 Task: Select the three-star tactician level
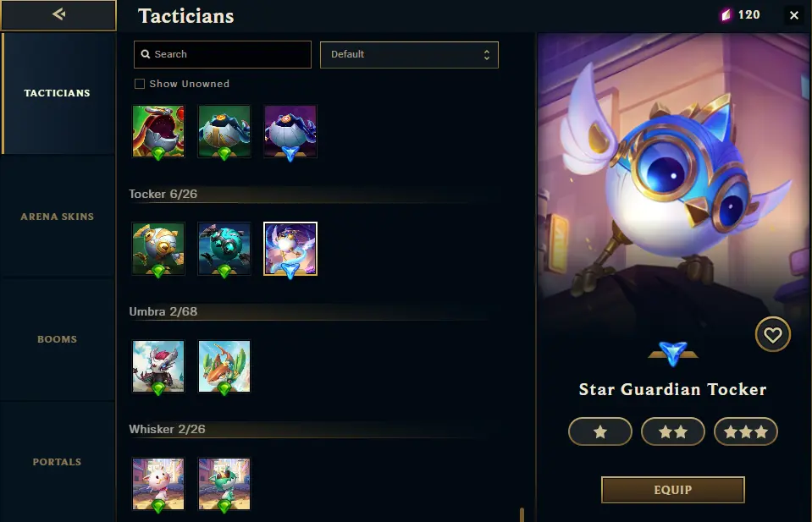pos(746,431)
